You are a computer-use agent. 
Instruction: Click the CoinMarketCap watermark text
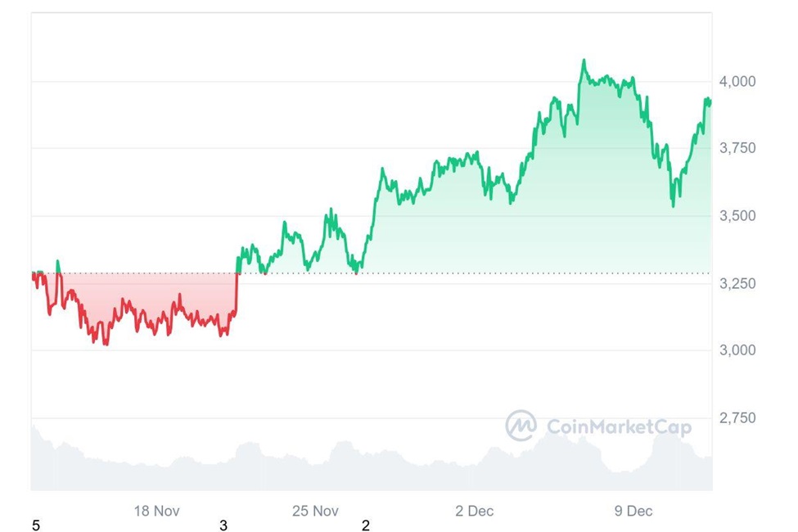point(618,426)
